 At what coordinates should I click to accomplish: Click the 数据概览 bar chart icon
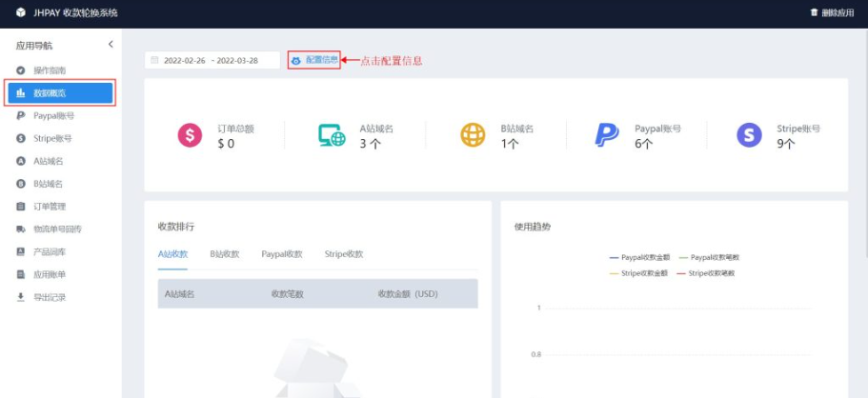(x=20, y=93)
